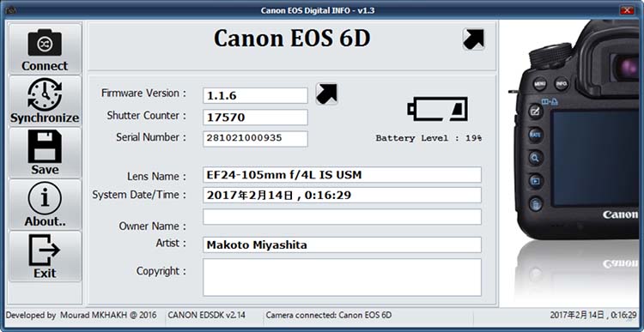
Task: Close the Canon EOS Digital INFO window
Action: click(626, 10)
